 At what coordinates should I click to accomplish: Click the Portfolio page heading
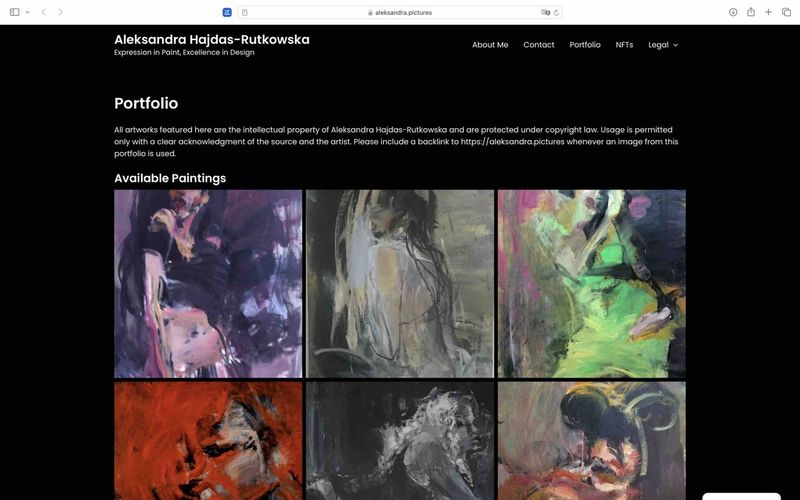click(x=146, y=104)
